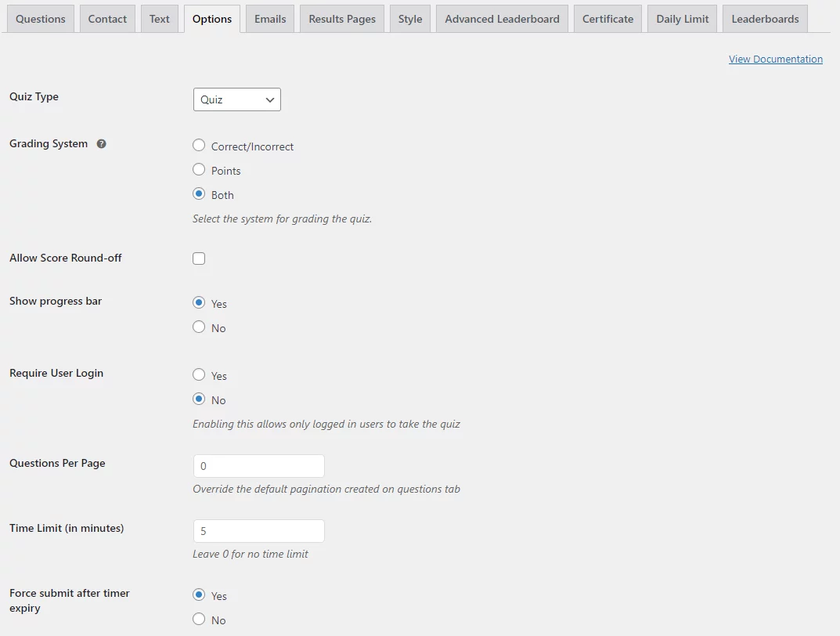840x636 pixels.
Task: Disable the progress bar by selecting No
Action: pos(199,327)
